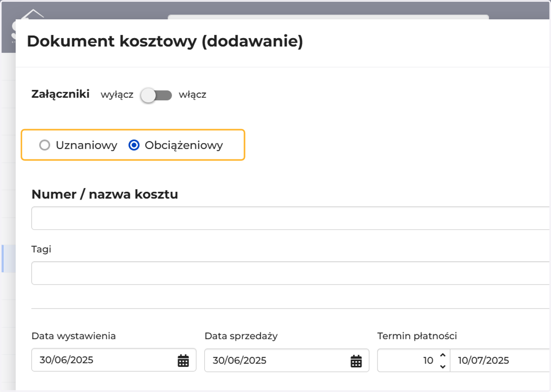Screen dimensions: 551x392
Task: Click the 'wyłącz' label next to switch
Action: tap(117, 95)
